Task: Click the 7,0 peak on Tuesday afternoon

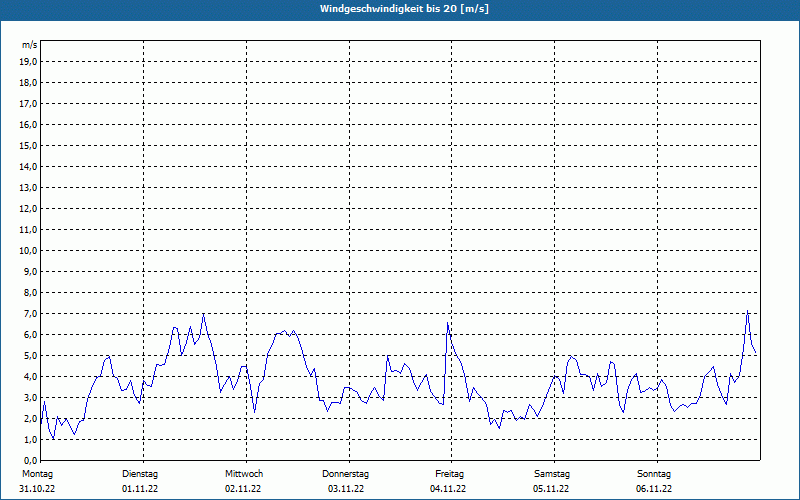Action: (204, 314)
